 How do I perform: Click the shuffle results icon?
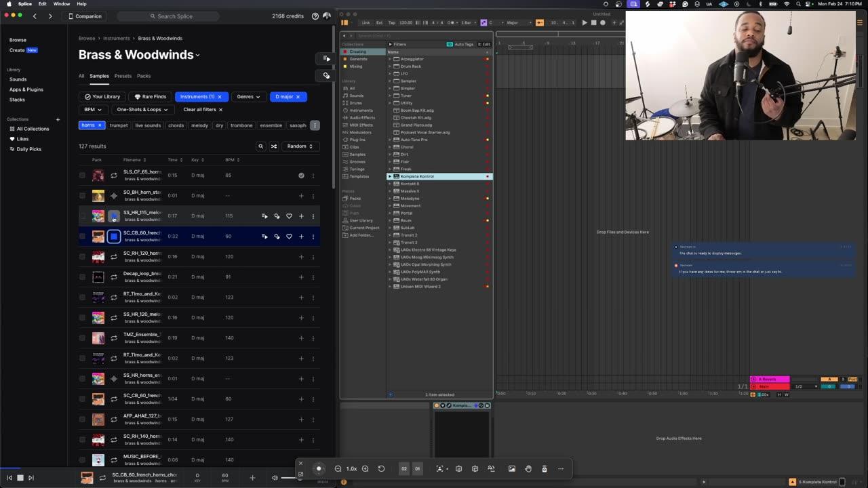(x=274, y=146)
